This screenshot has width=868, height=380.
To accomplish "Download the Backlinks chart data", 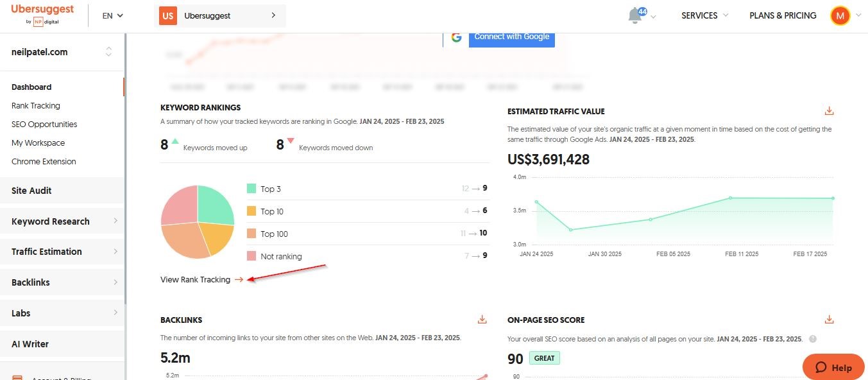I will click(482, 320).
